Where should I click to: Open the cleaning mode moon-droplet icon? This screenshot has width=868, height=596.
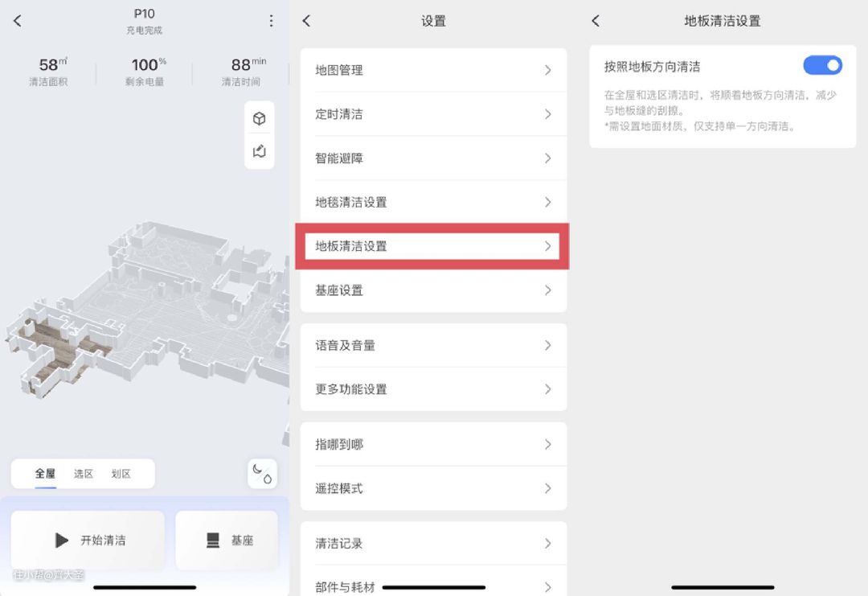(262, 474)
